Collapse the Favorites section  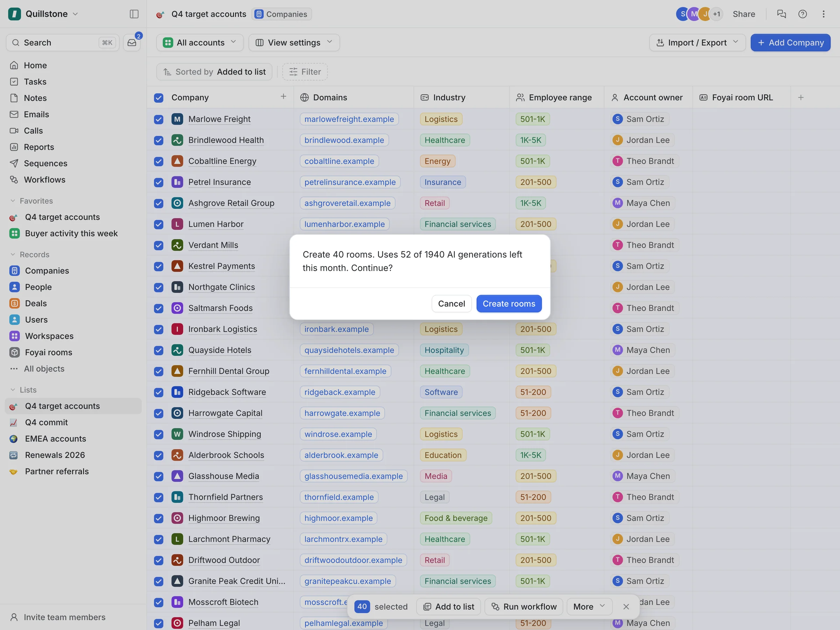click(x=31, y=201)
